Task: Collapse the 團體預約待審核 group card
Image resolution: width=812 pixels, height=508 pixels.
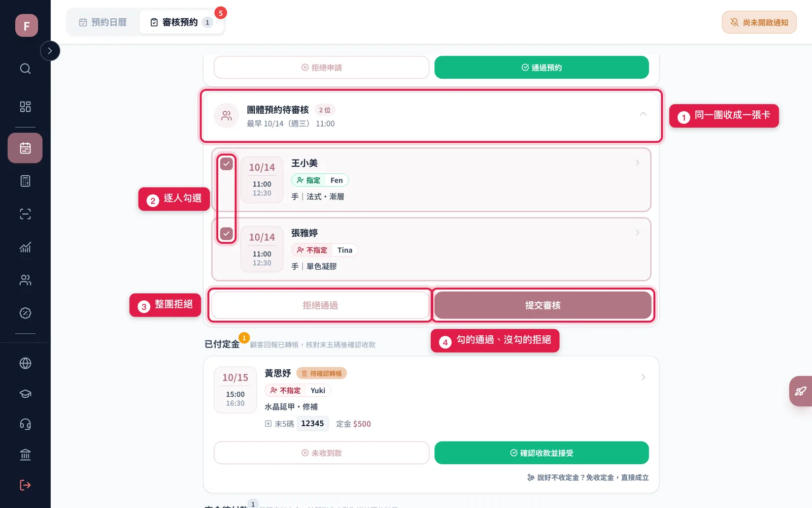Action: [x=643, y=114]
